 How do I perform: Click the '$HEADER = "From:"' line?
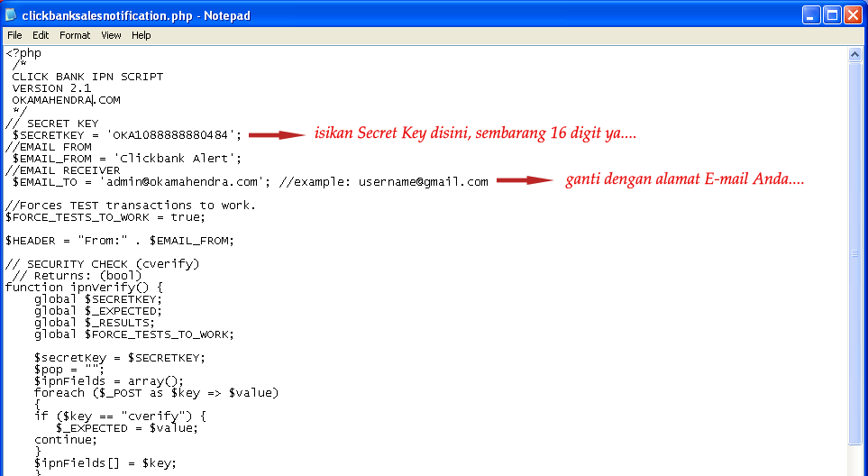point(120,241)
